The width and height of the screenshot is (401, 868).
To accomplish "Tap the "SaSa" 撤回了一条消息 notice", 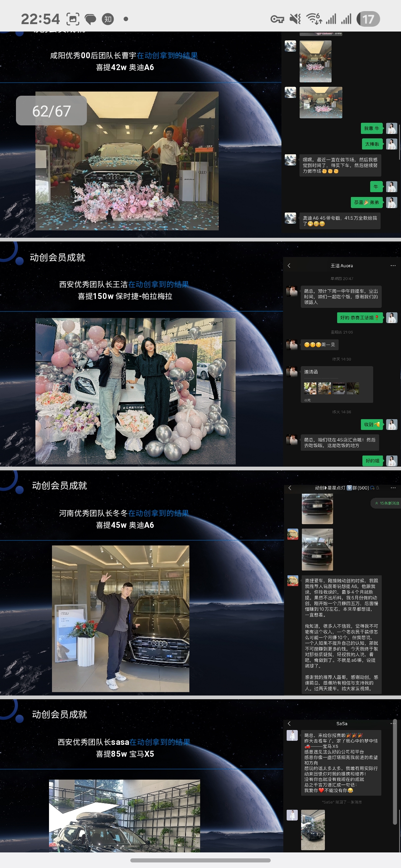I will click(342, 802).
